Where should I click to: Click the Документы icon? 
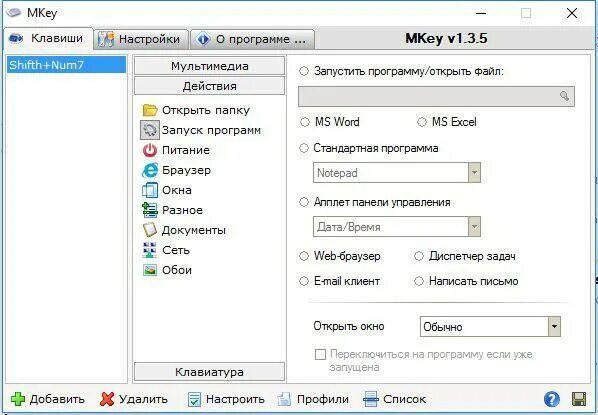click(x=150, y=230)
